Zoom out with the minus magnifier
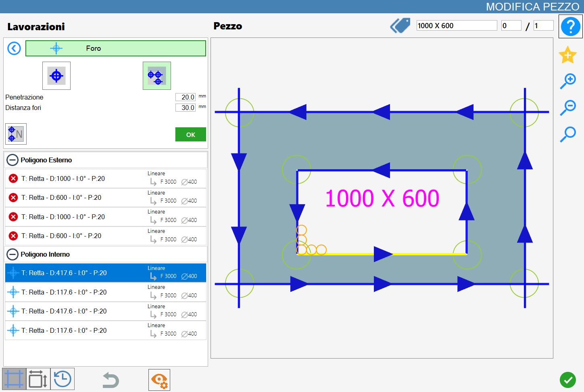Screen dimensions: 584x392 568,108
